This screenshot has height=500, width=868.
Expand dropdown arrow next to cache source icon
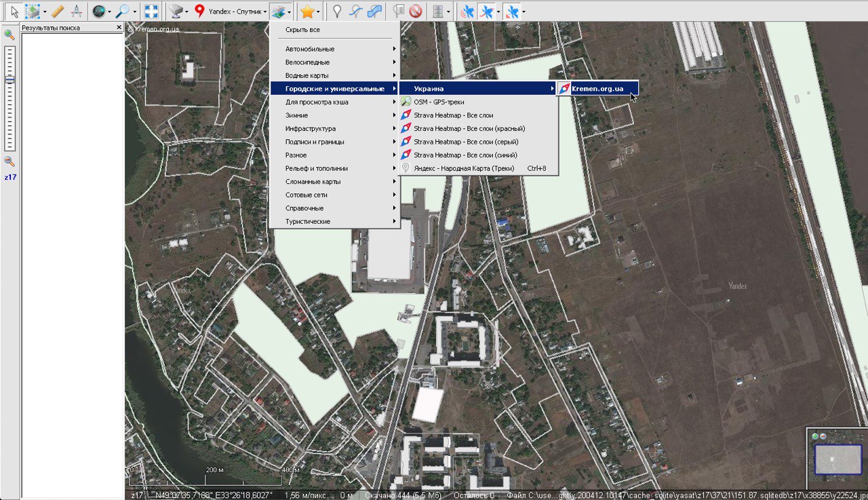click(186, 12)
